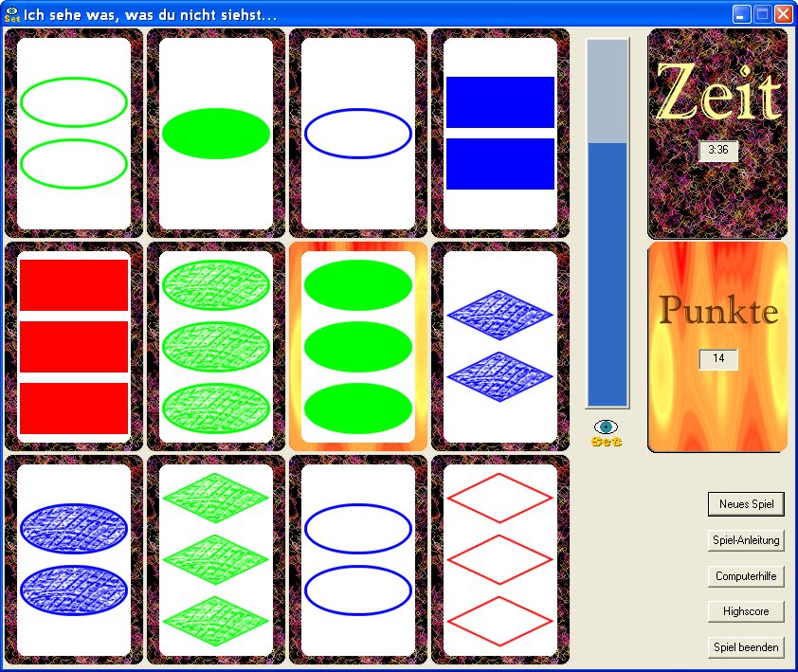Pick the three green textured diamonds card

216,559
